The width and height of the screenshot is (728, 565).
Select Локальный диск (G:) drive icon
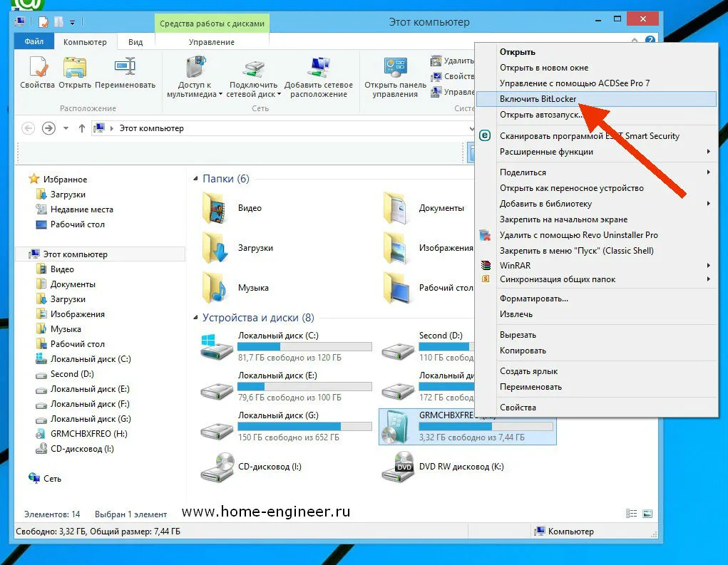click(x=216, y=431)
